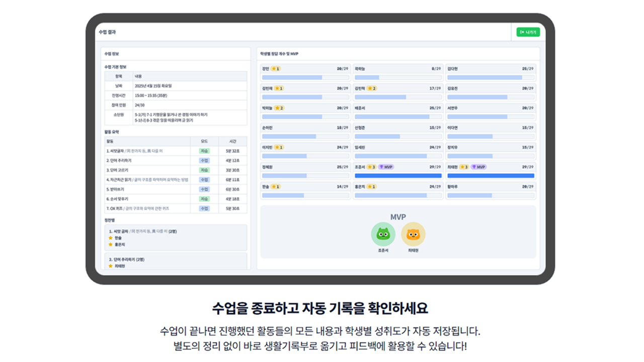Select the green cat avatar for 조준서
The image size is (644, 362).
coord(383,234)
